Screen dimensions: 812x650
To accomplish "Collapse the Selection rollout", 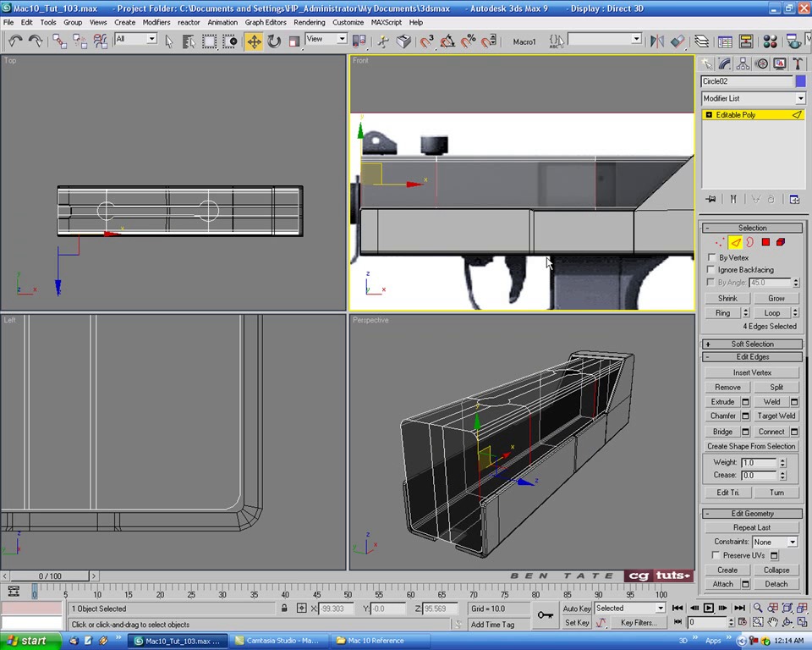I will (753, 228).
